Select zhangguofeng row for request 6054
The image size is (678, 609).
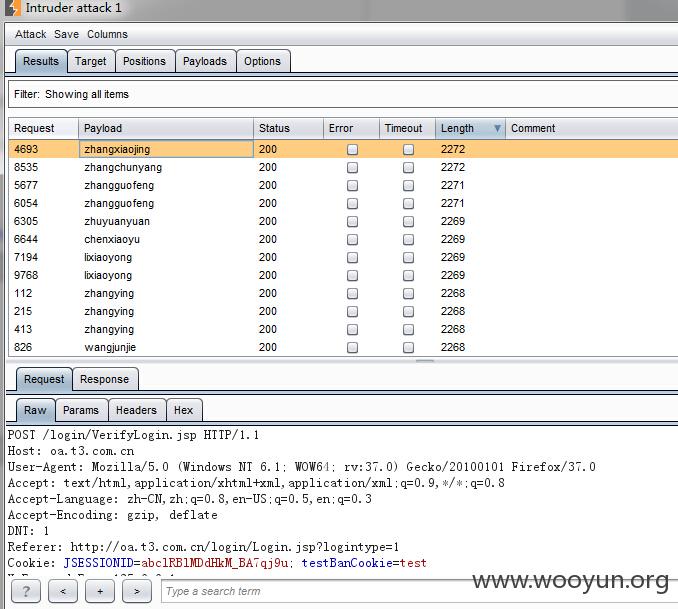pyautogui.click(x=343, y=203)
